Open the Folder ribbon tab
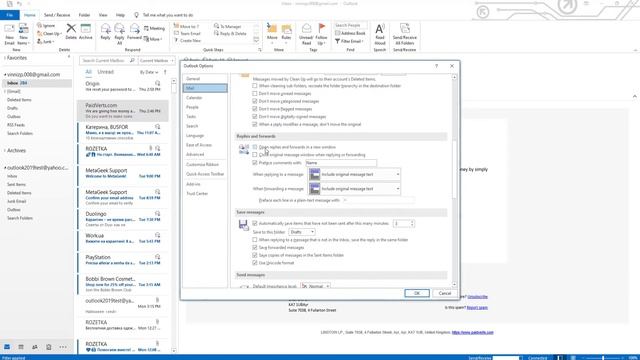The height and width of the screenshot is (360, 640). click(84, 15)
